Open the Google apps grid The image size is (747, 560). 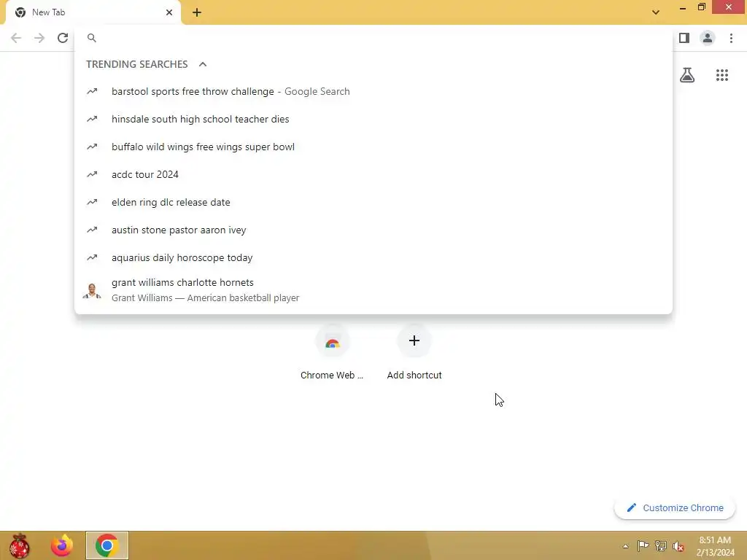point(722,75)
